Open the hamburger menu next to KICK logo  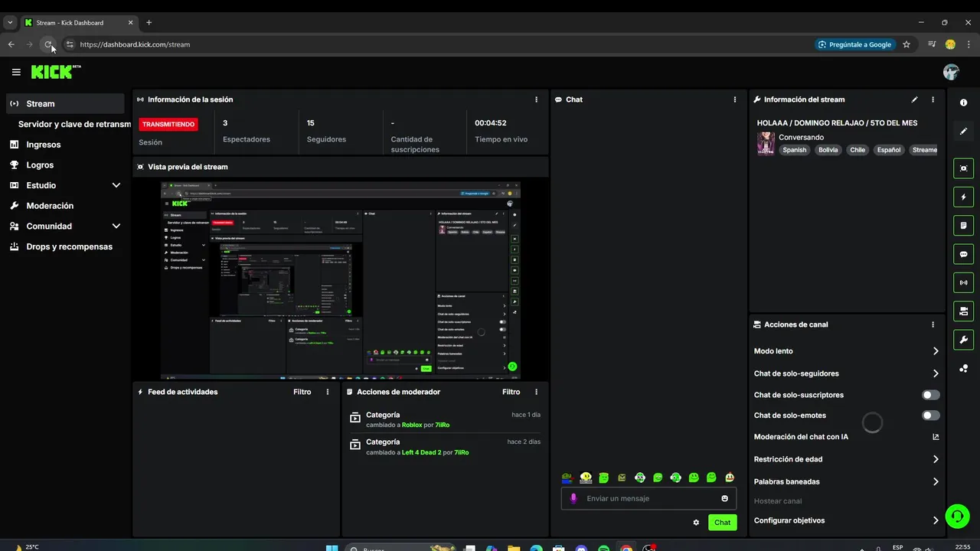pyautogui.click(x=16, y=72)
